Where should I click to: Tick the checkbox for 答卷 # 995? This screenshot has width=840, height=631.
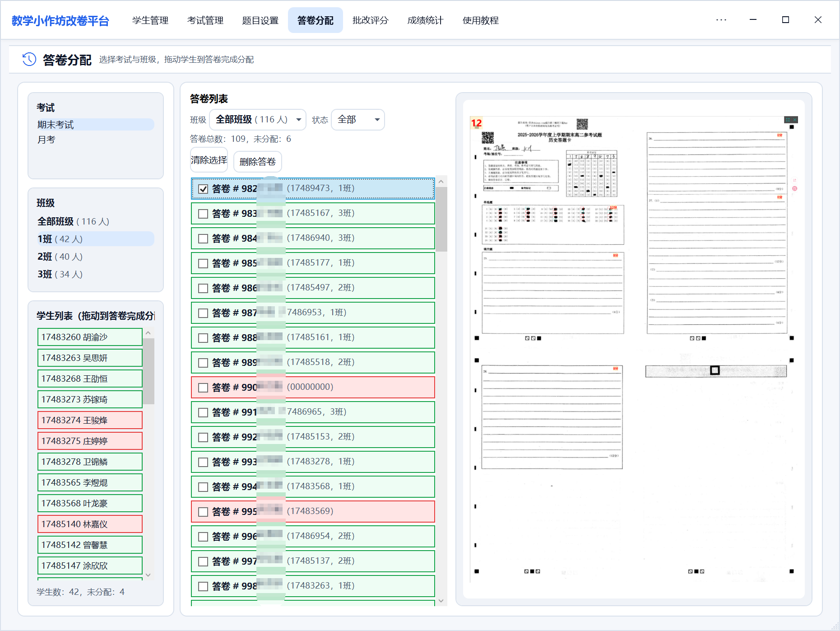tap(204, 512)
